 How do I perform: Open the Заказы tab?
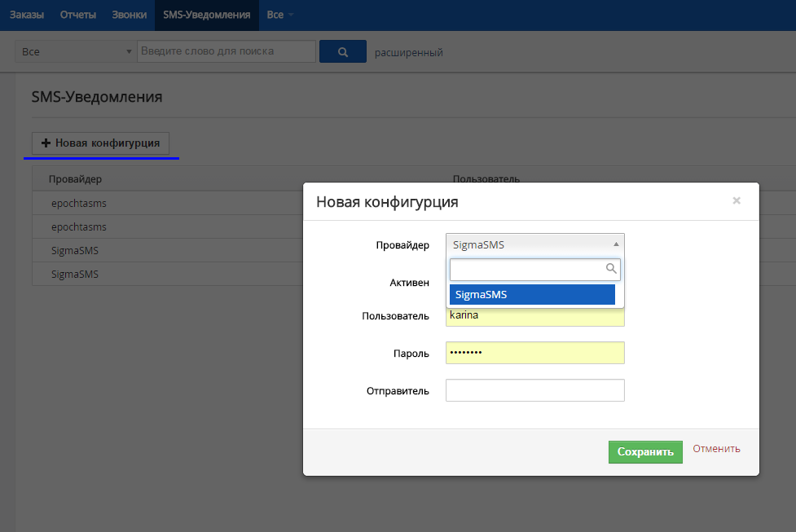[27, 15]
